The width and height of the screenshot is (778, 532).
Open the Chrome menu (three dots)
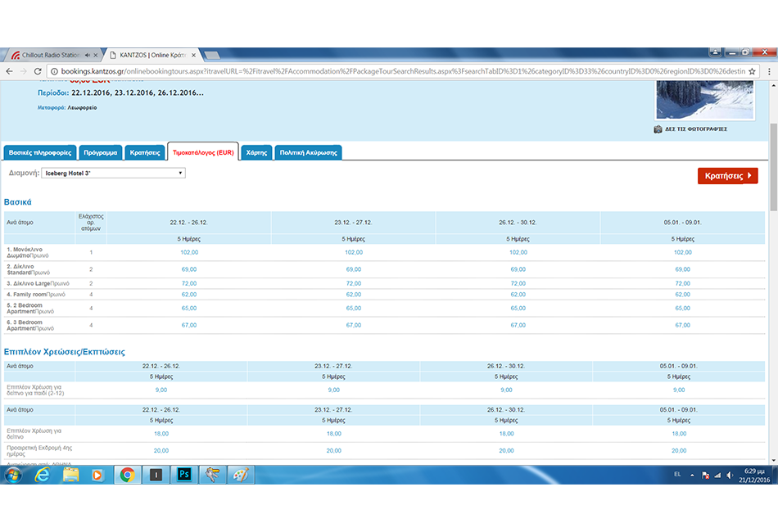tap(771, 71)
